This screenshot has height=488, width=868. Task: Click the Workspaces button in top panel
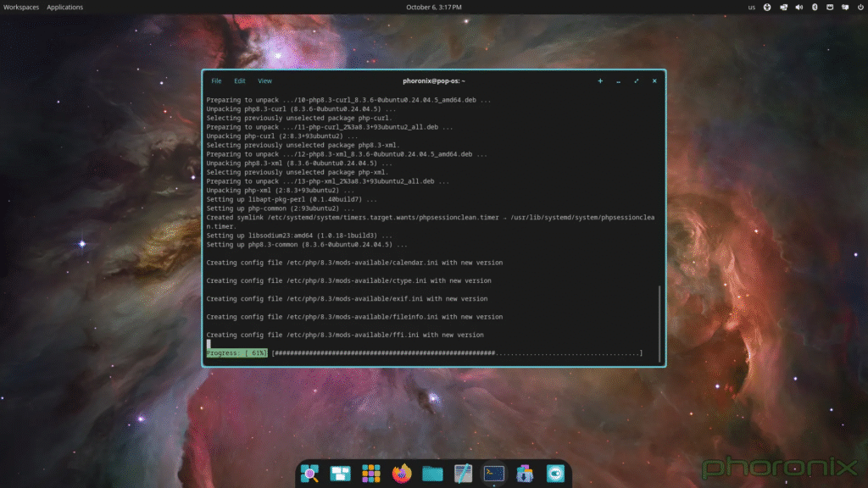coord(20,7)
